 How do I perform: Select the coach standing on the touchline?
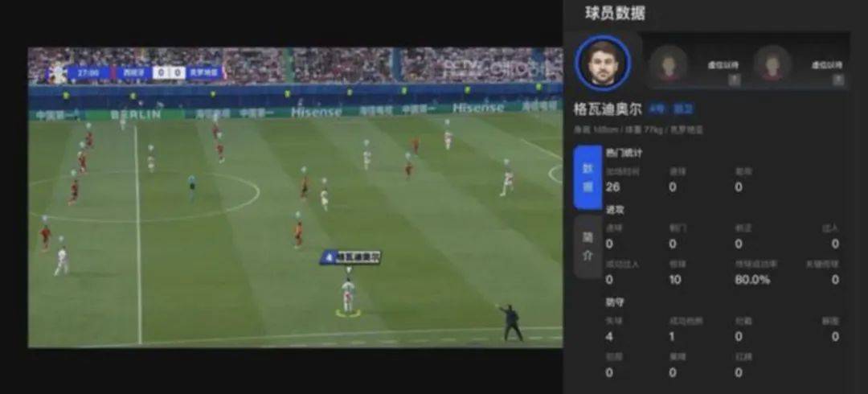point(511,322)
